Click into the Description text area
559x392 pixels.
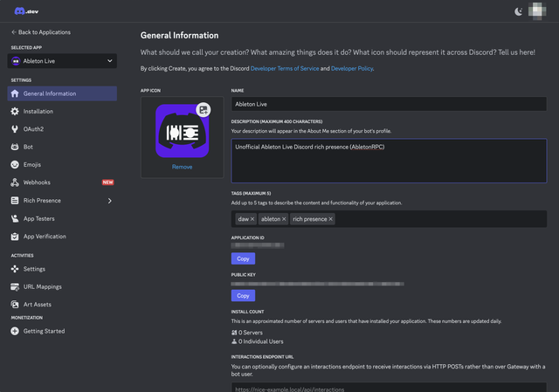(389, 161)
